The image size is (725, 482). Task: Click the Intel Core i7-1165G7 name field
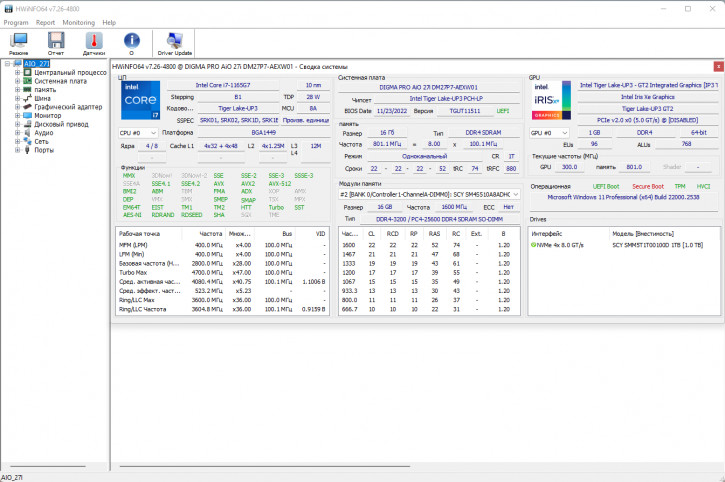[223, 85]
